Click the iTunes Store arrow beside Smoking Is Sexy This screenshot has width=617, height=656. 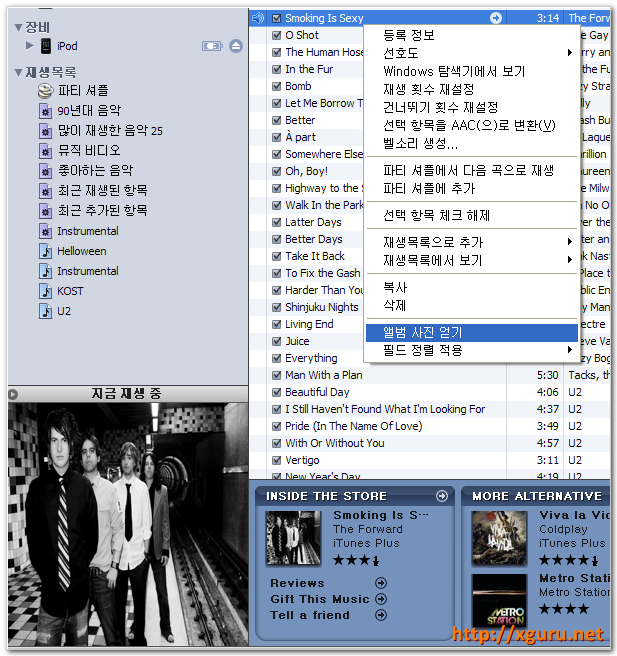pos(496,18)
